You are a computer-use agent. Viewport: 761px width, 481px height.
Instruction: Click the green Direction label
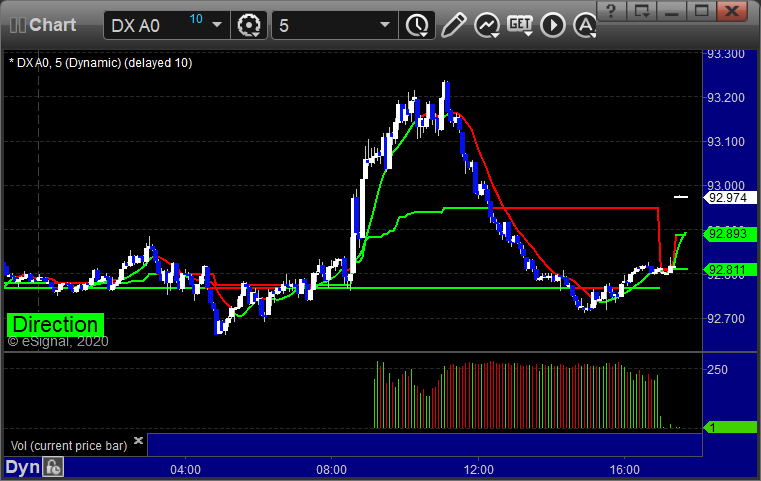55,325
